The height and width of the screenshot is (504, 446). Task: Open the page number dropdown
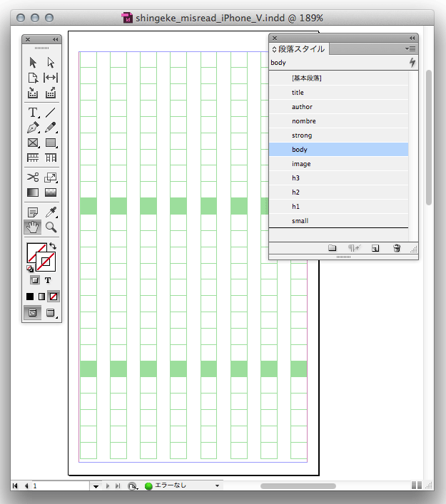(95, 485)
